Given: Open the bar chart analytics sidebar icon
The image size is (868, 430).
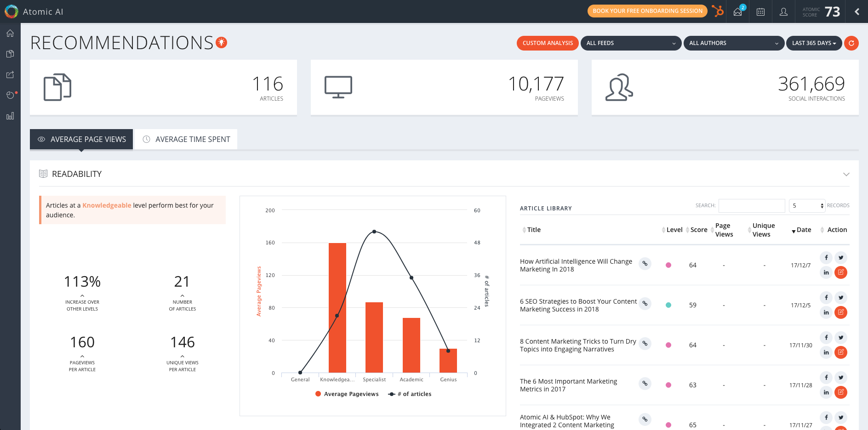Looking at the screenshot, I should [x=10, y=116].
